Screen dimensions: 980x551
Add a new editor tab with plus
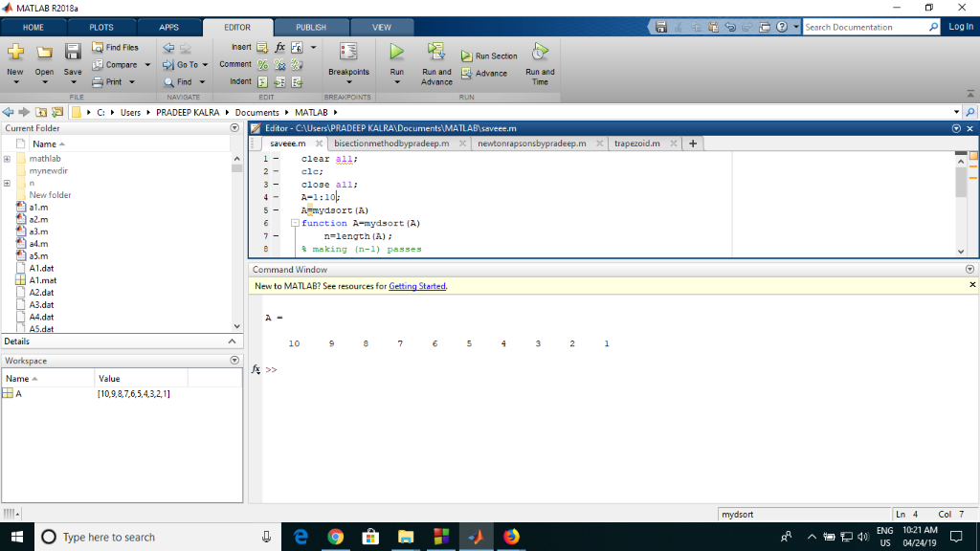pyautogui.click(x=693, y=143)
